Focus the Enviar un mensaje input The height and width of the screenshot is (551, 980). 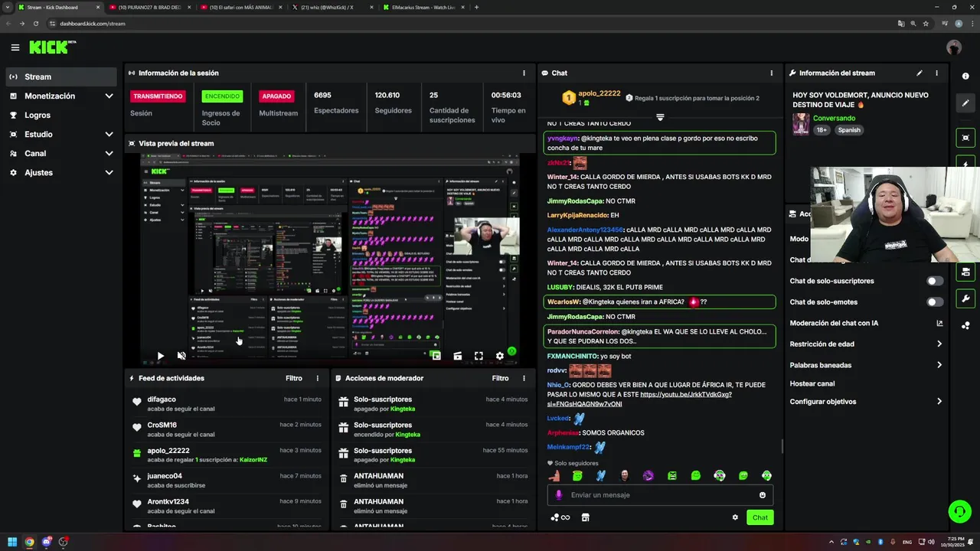point(660,495)
